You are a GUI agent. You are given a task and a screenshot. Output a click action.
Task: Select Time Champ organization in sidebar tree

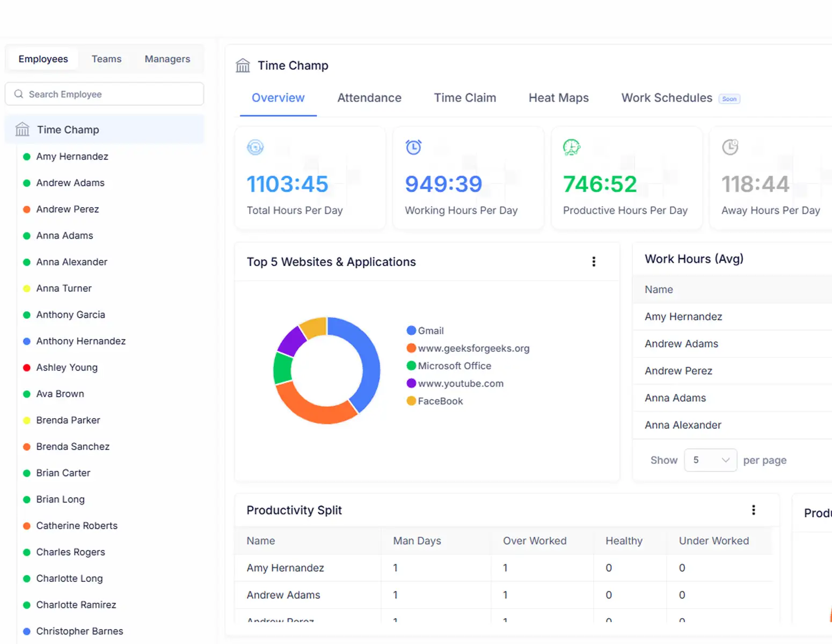[x=68, y=130]
